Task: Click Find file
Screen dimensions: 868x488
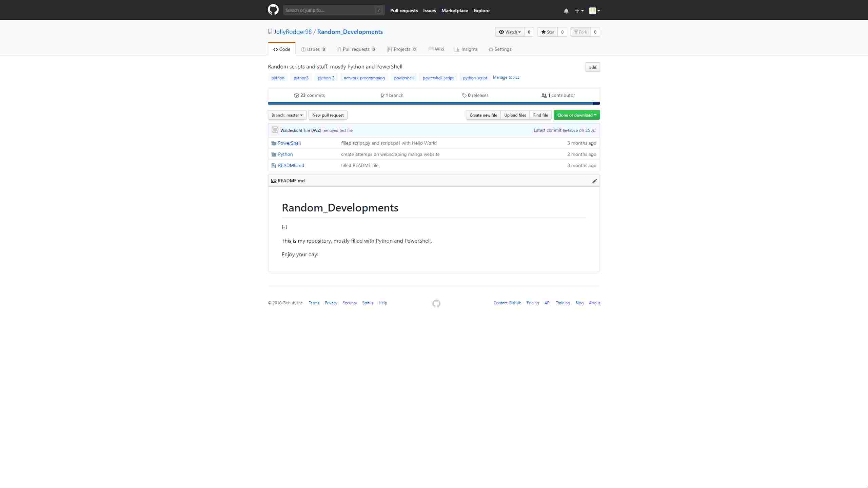Action: [540, 115]
